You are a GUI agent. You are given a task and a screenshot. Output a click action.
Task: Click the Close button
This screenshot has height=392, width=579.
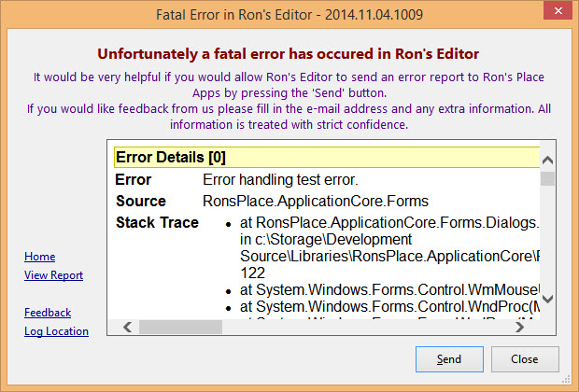click(x=525, y=358)
